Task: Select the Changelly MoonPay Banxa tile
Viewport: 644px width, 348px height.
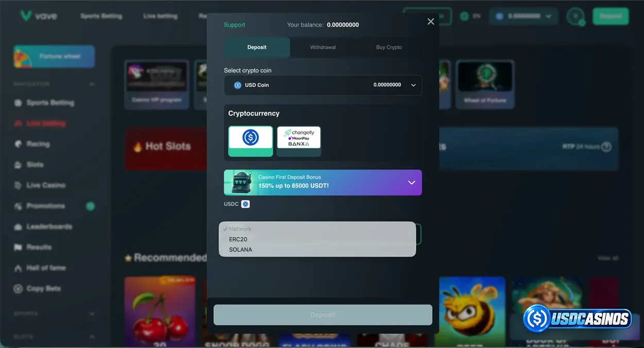Action: coord(299,141)
